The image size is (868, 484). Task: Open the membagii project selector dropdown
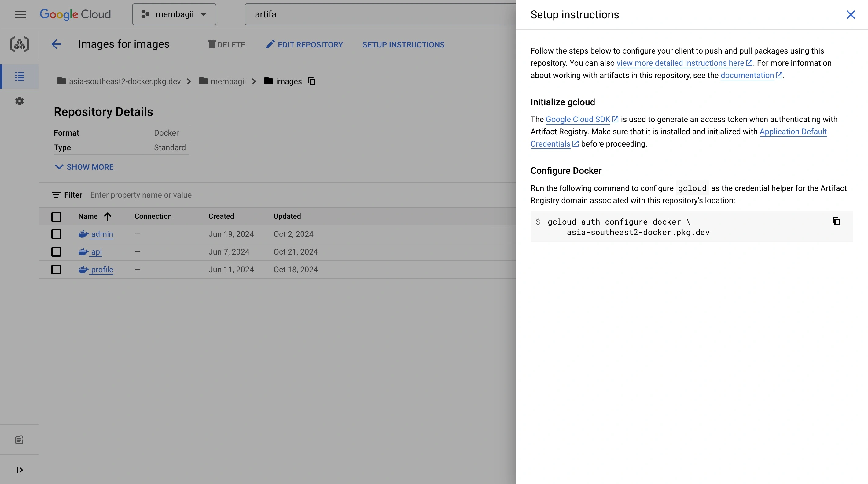174,14
